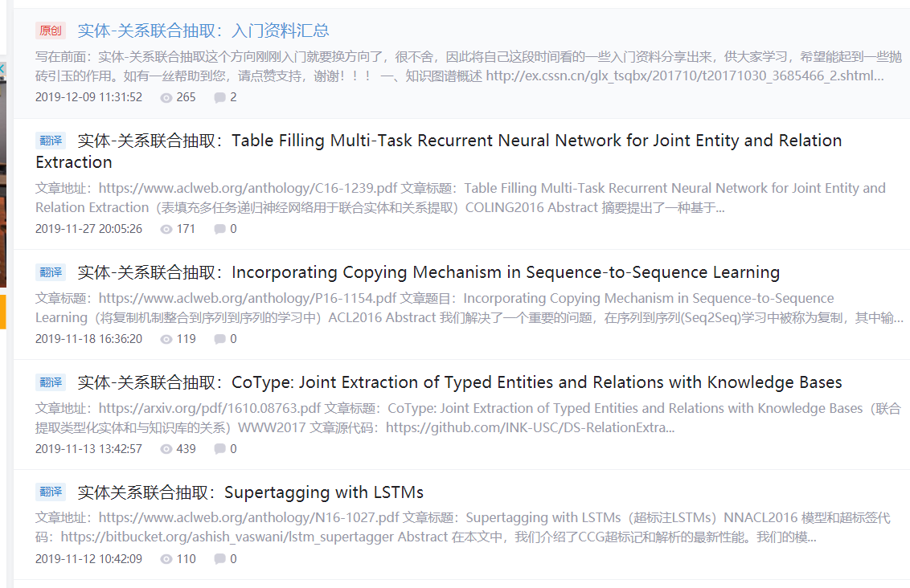The image size is (910, 588).
Task: Click the eye icon showing 439 views
Action: pyautogui.click(x=168, y=448)
